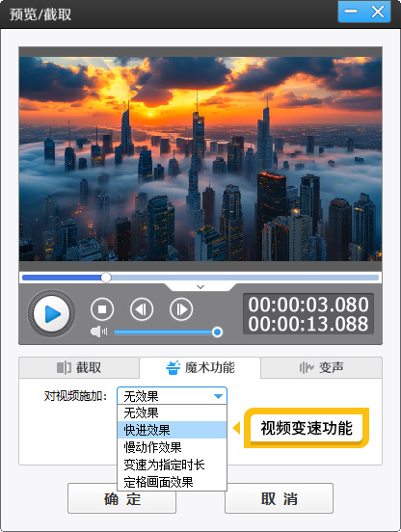Collapse the 对视频施加 dropdown arrow
This screenshot has width=401, height=532.
click(218, 396)
